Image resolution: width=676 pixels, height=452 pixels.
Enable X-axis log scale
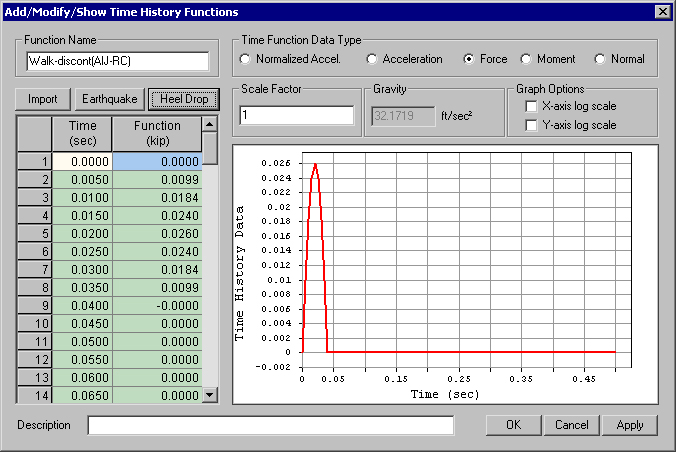(x=531, y=106)
